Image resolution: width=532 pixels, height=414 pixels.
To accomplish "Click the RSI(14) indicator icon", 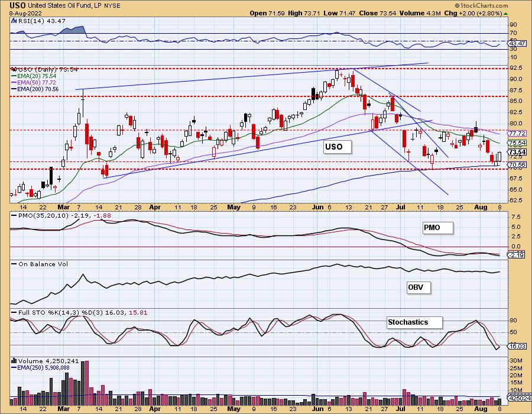I will (14, 21).
